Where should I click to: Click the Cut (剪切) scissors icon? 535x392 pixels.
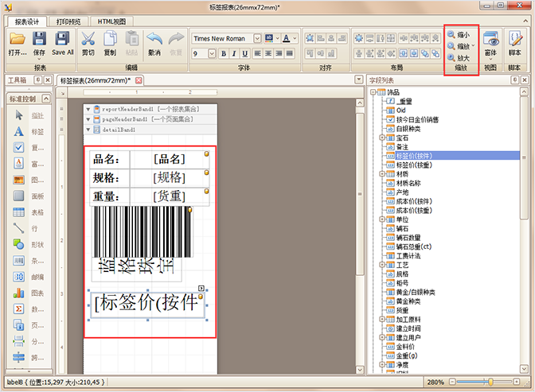click(x=88, y=38)
